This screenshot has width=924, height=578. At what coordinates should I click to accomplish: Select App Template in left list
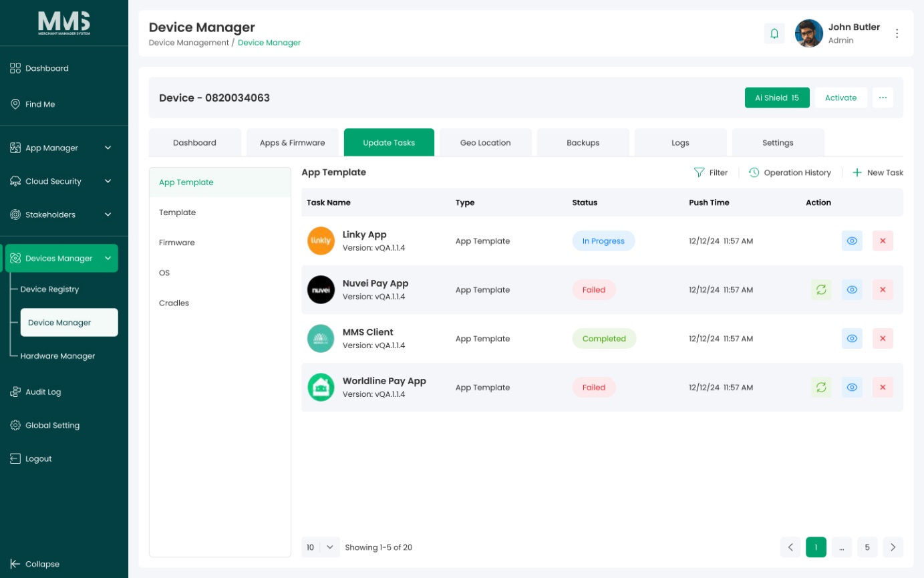pyautogui.click(x=220, y=182)
